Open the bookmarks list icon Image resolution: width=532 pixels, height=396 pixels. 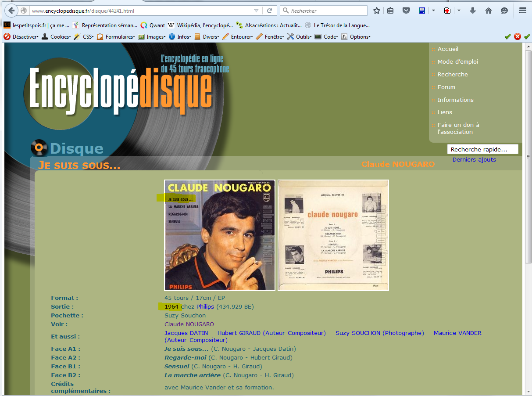click(390, 11)
